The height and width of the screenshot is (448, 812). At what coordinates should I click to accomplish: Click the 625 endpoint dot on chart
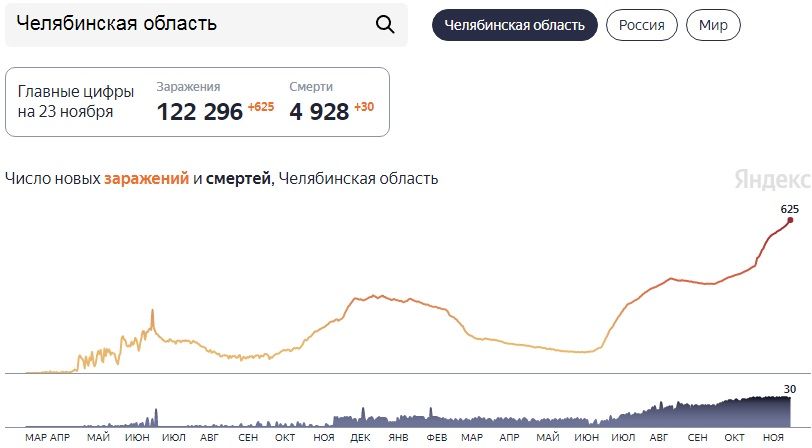click(790, 221)
